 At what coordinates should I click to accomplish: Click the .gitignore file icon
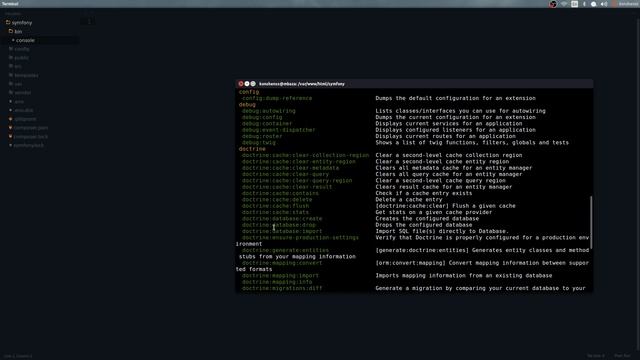11,119
